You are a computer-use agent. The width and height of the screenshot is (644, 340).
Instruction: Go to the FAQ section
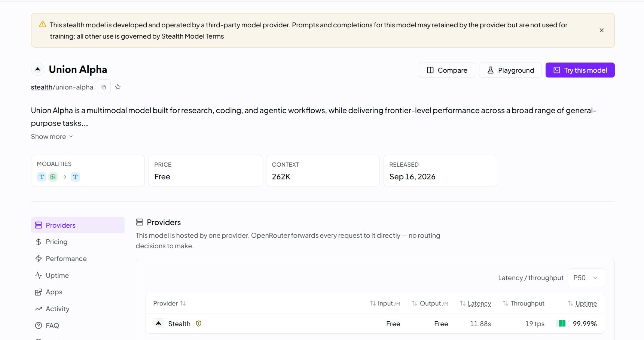pyautogui.click(x=78, y=326)
